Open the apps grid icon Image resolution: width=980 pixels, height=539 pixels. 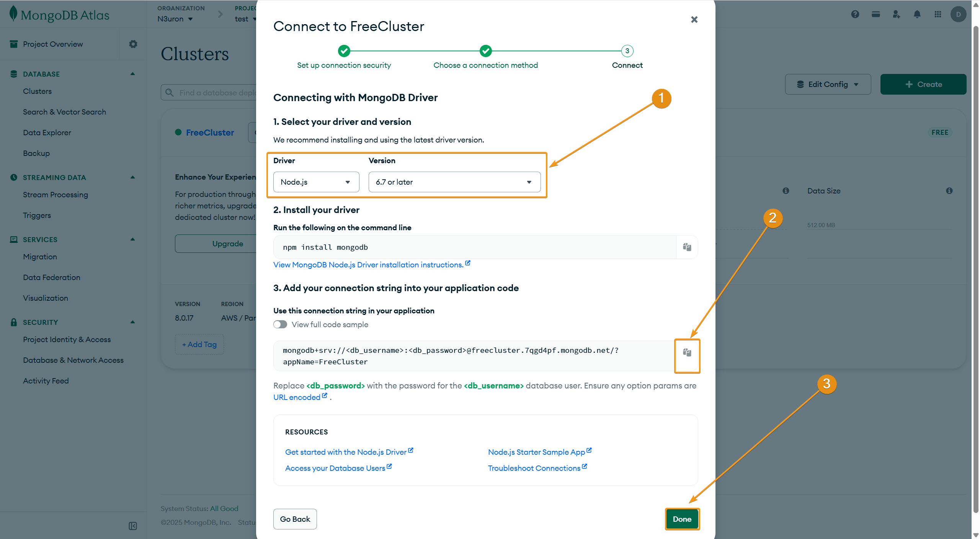point(938,15)
